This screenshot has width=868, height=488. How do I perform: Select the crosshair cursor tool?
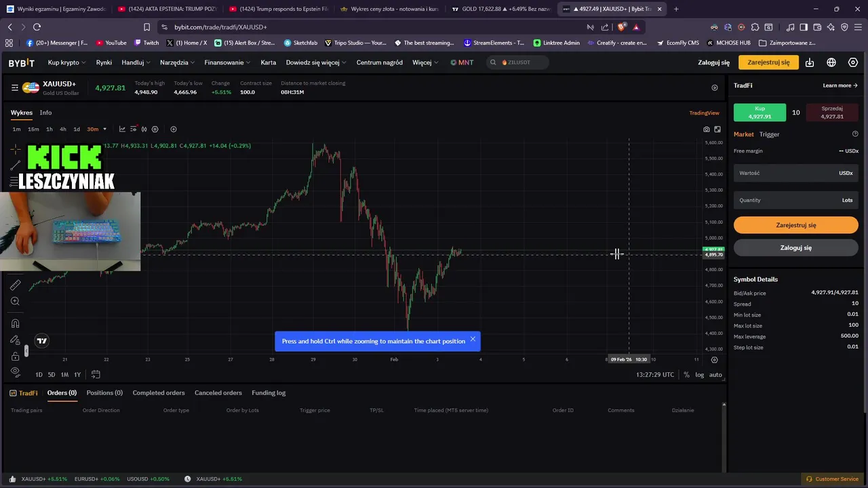click(15, 148)
